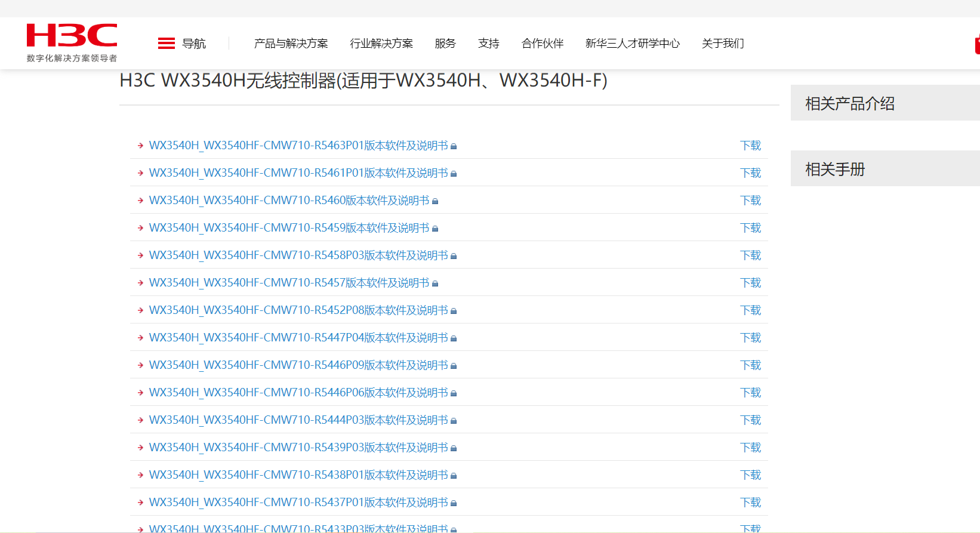The image size is (980, 533).
Task: Click 下载 for the R5452P08 version
Action: (x=751, y=310)
